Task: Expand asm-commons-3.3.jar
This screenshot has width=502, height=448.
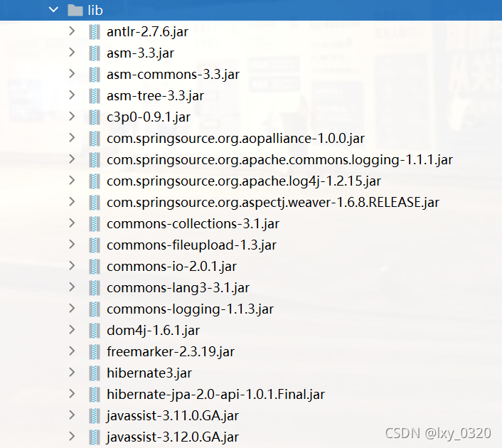Action: 72,74
